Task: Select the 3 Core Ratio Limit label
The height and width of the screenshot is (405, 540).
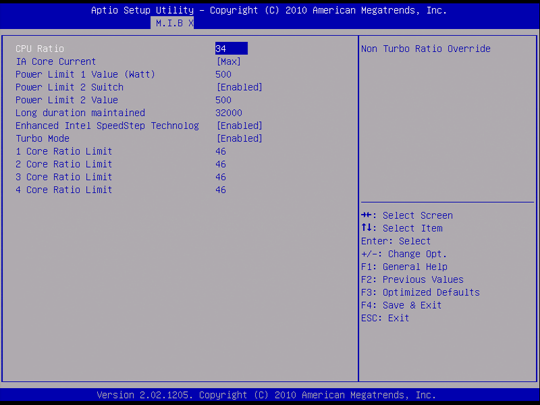Action: pos(64,177)
